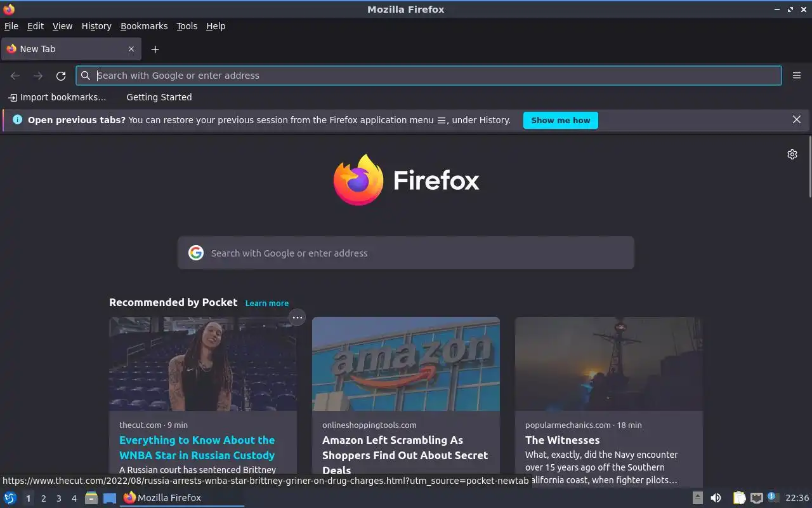The image size is (812, 508).
Task: Click 'onlineshoppingtools.com' source text
Action: (369, 425)
